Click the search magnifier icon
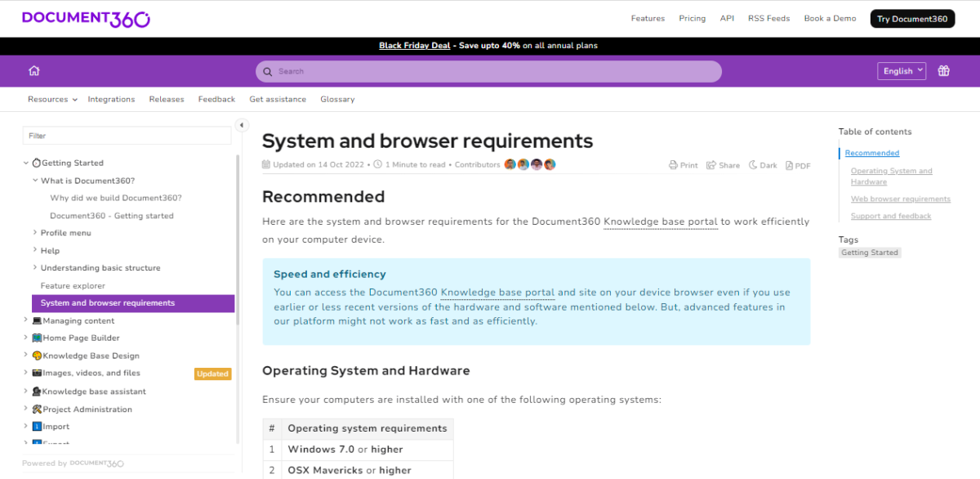Viewport: 980px width, 479px height. point(267,71)
